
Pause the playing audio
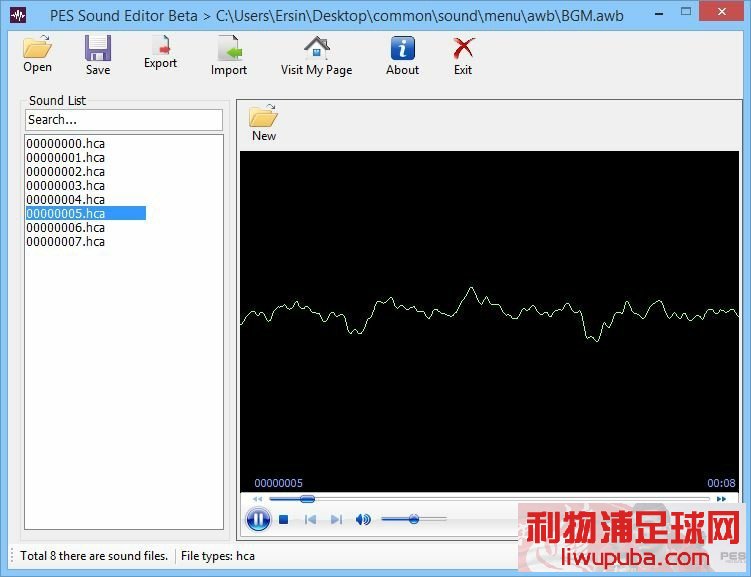258,520
